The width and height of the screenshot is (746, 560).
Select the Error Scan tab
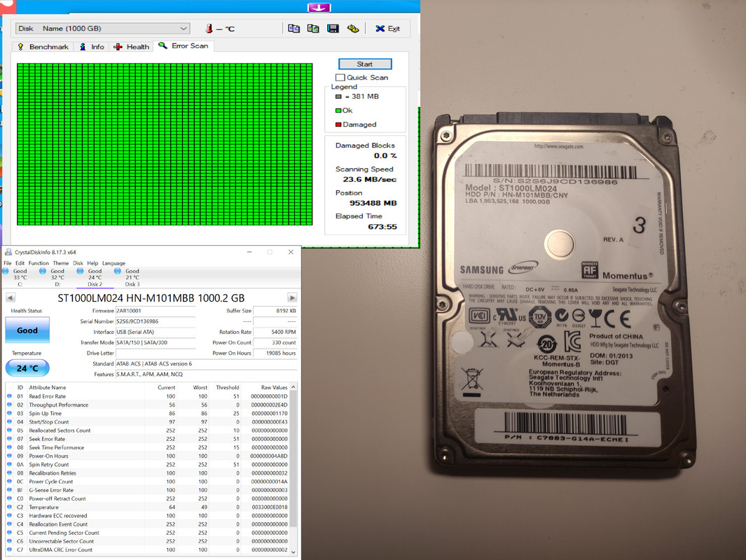[184, 45]
